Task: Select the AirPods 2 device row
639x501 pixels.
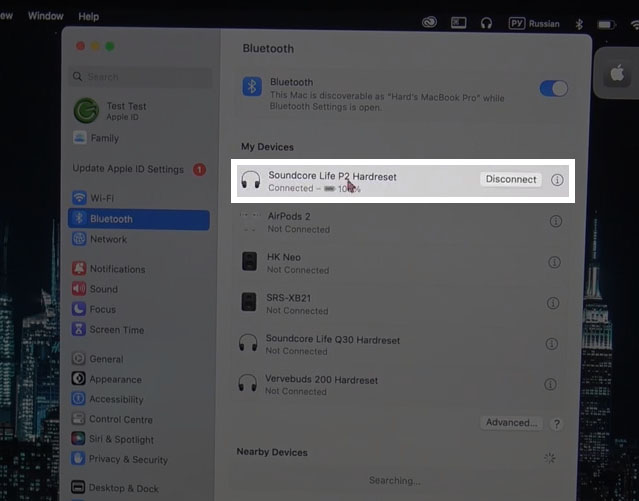Action: [x=401, y=222]
